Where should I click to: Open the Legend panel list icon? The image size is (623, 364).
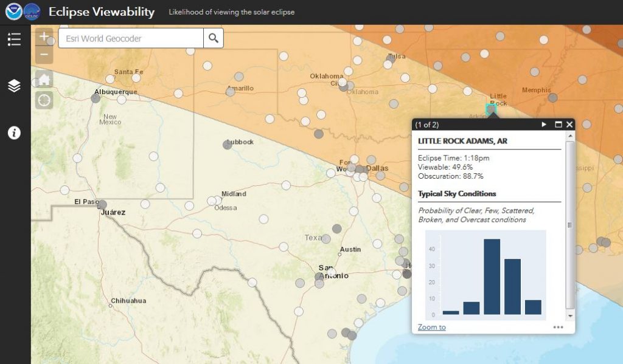coord(14,39)
